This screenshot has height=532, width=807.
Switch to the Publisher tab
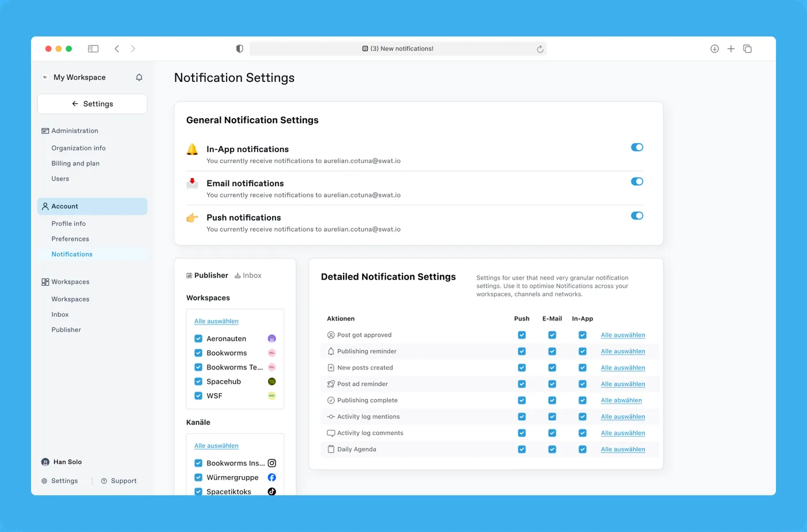click(x=207, y=276)
